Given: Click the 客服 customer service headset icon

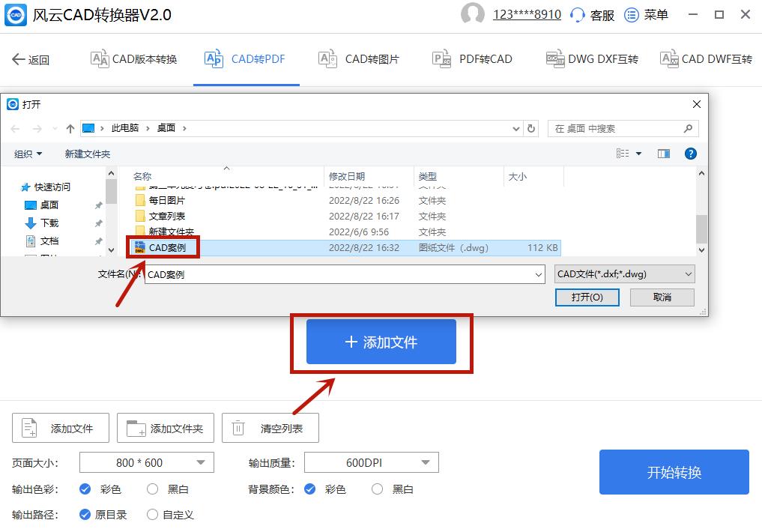Looking at the screenshot, I should tap(577, 14).
